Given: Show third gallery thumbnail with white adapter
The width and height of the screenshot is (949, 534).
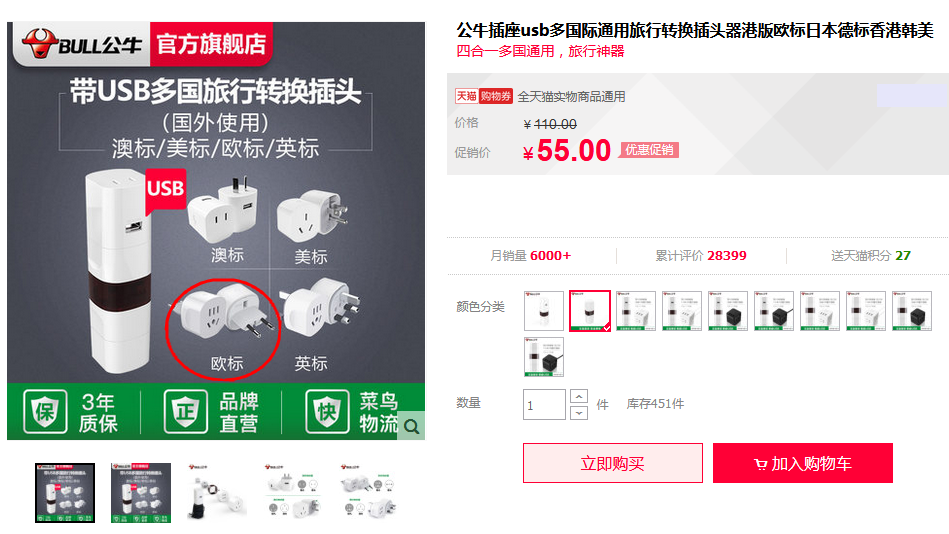Looking at the screenshot, I should (x=217, y=493).
